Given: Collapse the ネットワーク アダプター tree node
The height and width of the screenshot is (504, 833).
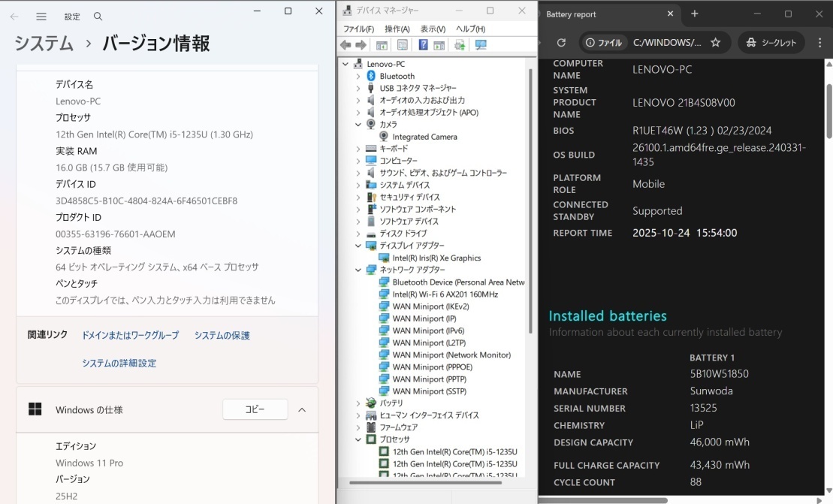Looking at the screenshot, I should [359, 270].
